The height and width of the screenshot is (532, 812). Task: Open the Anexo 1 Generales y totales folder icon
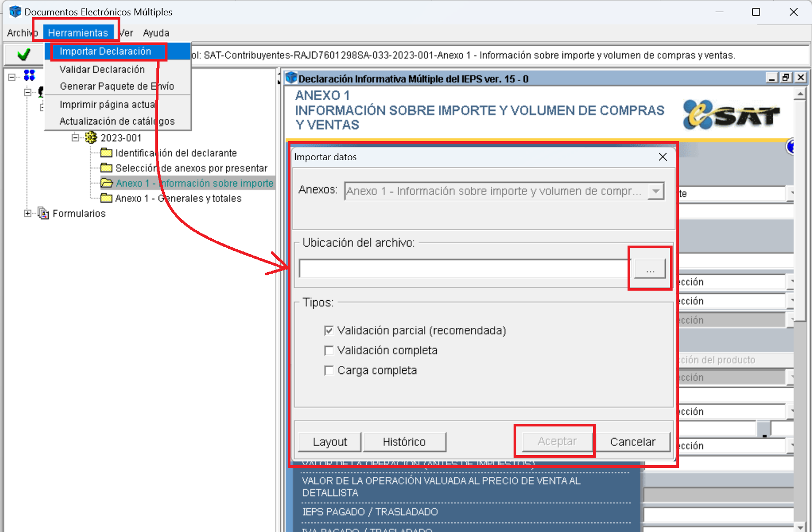(107, 198)
